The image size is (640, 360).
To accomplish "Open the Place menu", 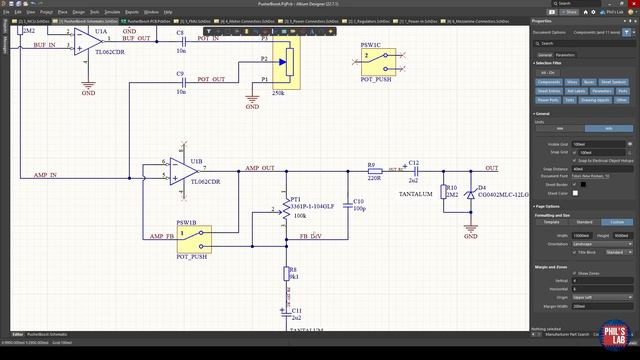I will click(x=62, y=12).
